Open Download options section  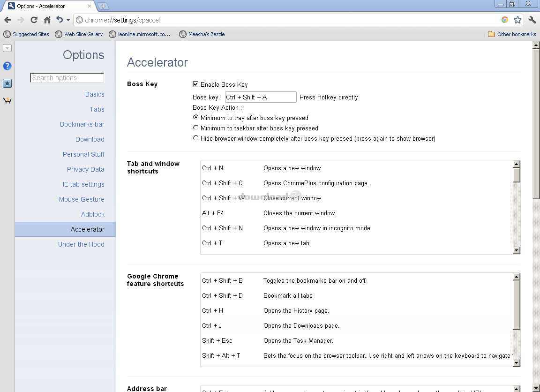[90, 139]
